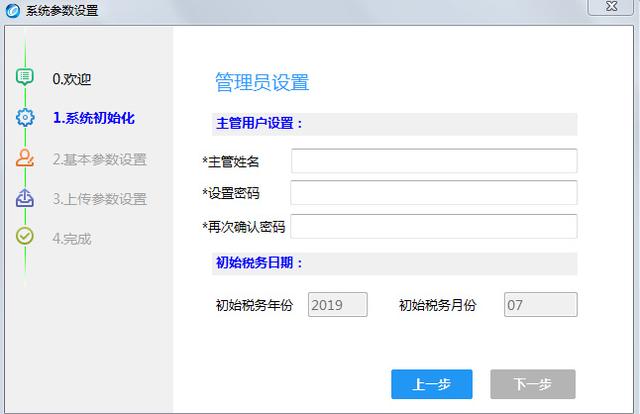
Task: Select the 4.完成 step
Action: pyautogui.click(x=72, y=238)
